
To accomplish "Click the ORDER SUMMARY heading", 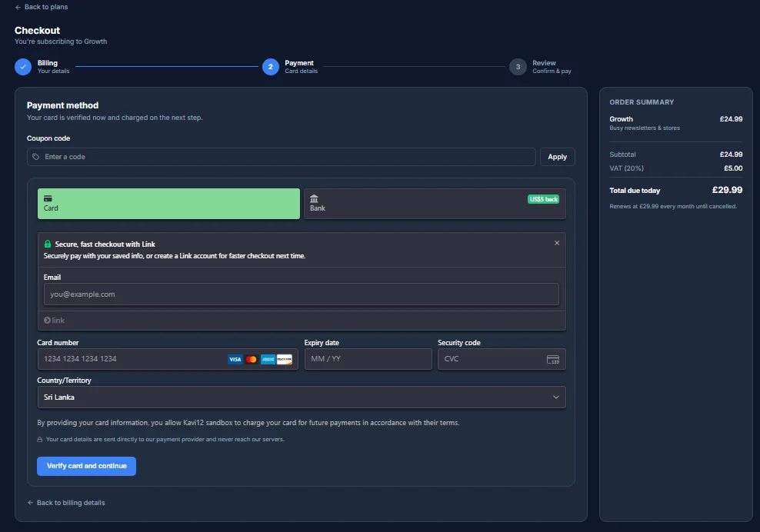I will (642, 102).
